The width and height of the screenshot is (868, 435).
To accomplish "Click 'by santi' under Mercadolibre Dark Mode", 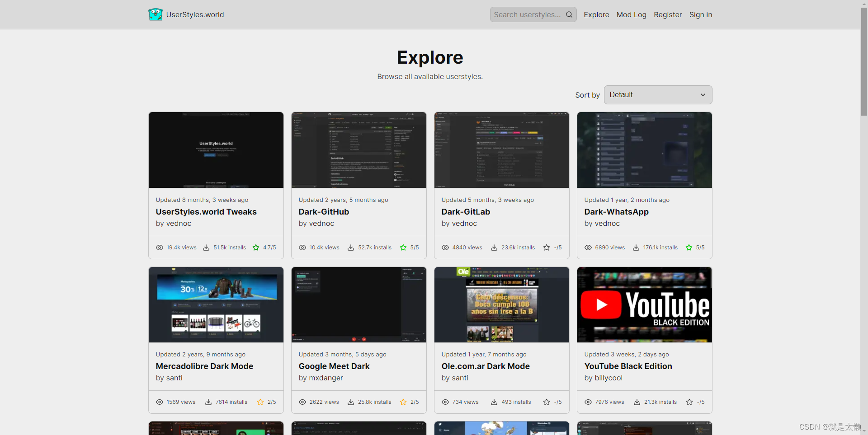I will [169, 378].
